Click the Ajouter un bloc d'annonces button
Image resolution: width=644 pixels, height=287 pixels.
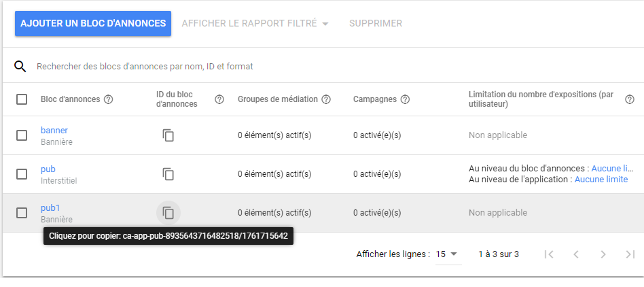93,23
